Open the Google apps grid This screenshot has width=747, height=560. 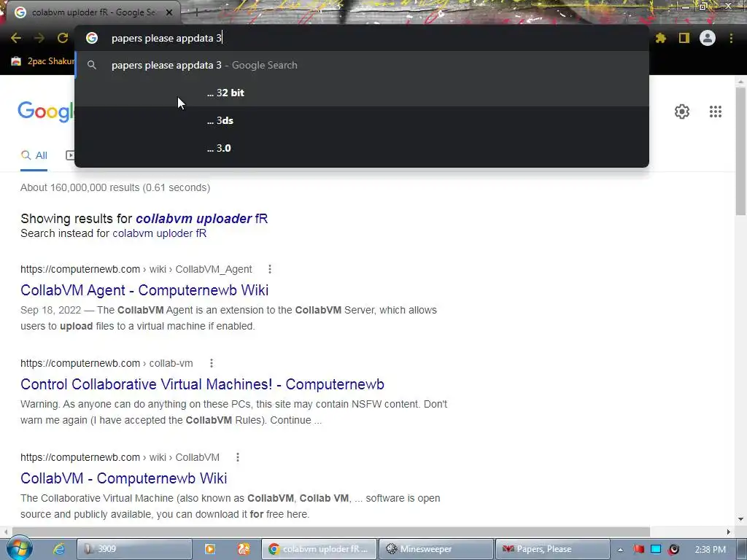coord(716,112)
